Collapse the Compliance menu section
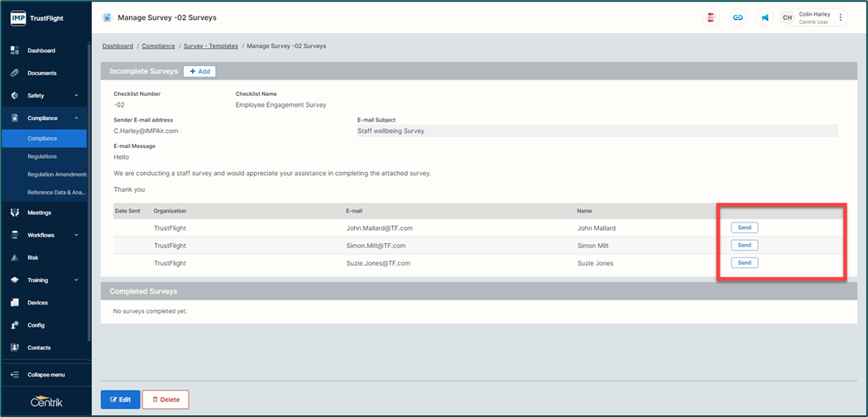Screen dimensions: 868x417 [x=76, y=118]
